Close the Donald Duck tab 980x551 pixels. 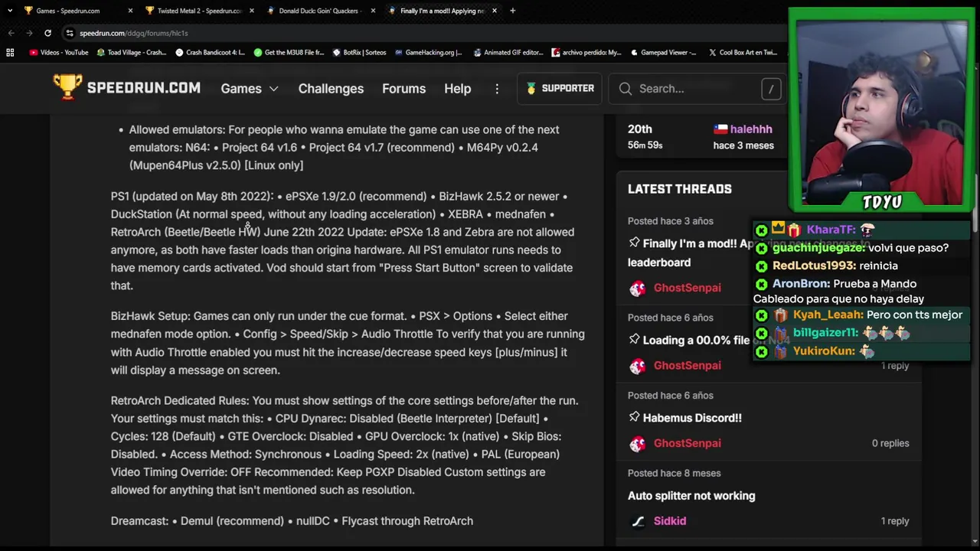pyautogui.click(x=373, y=11)
